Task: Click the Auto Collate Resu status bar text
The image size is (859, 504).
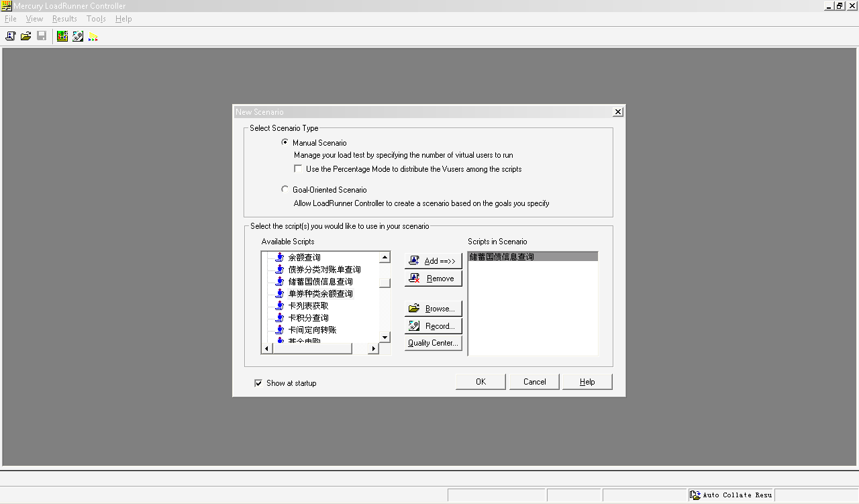Action: pyautogui.click(x=737, y=495)
